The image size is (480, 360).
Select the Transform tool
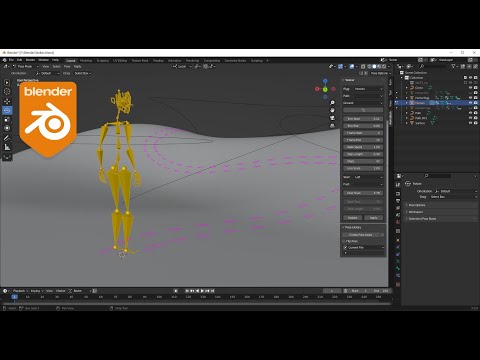coord(7,128)
